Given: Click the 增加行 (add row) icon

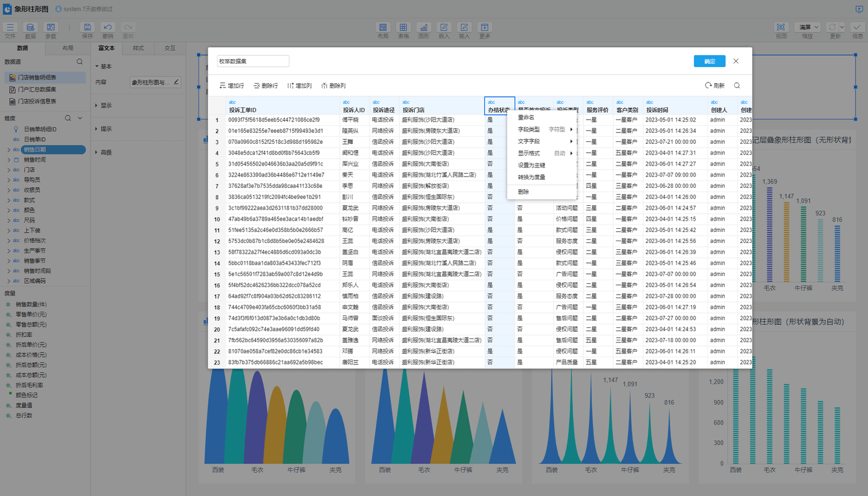Looking at the screenshot, I should (x=223, y=86).
